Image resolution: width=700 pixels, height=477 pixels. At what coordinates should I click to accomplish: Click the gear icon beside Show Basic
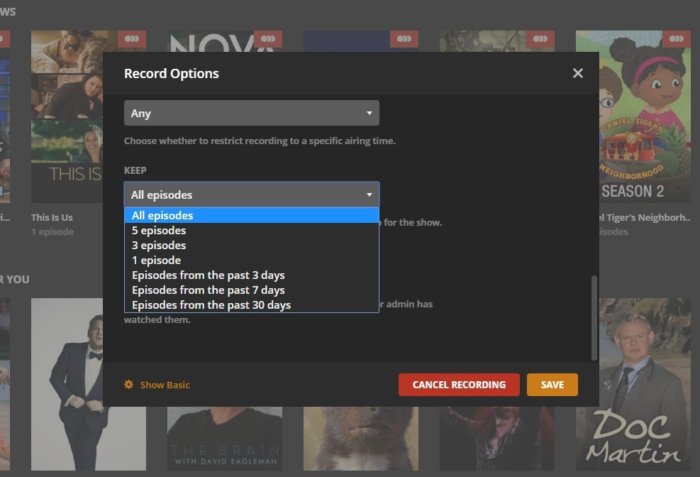click(128, 385)
